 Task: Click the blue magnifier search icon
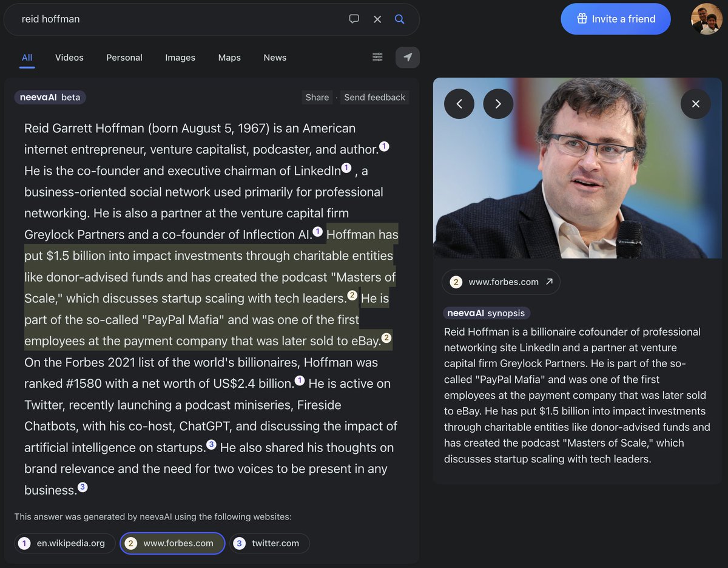tap(399, 19)
